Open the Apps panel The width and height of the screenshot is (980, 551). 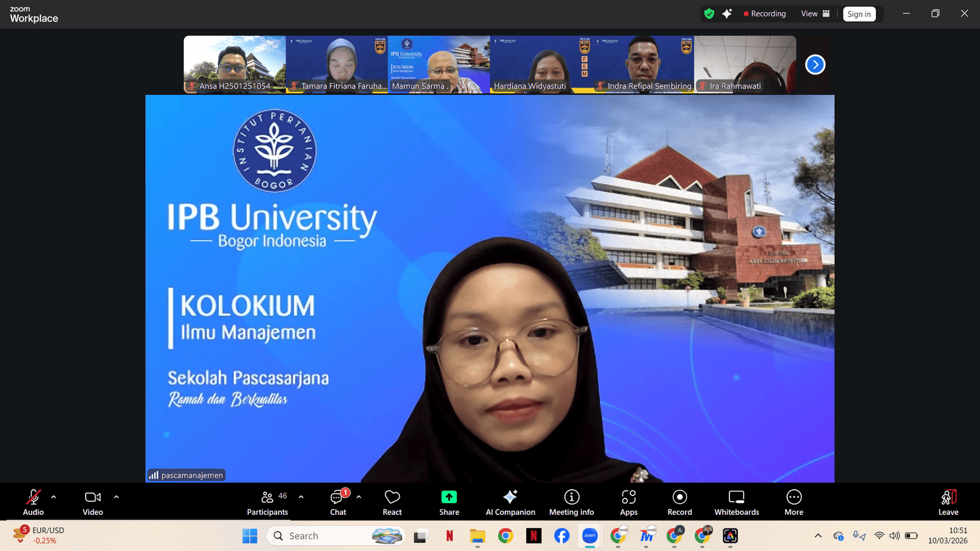[628, 502]
